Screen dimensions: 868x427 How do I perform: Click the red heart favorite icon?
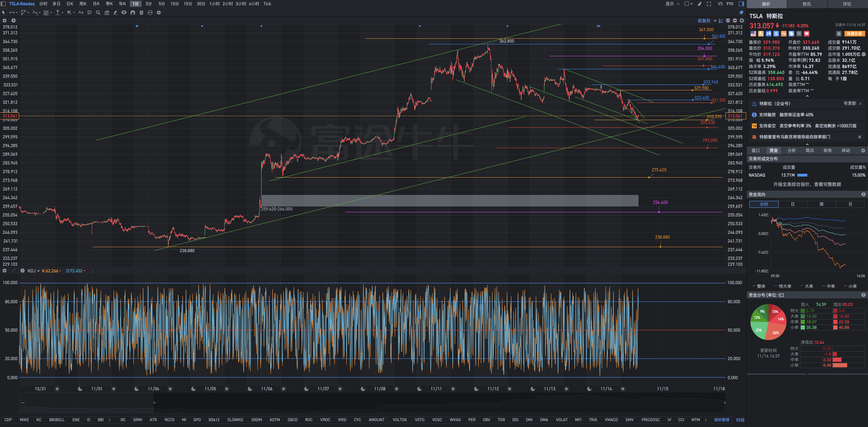pos(807,34)
